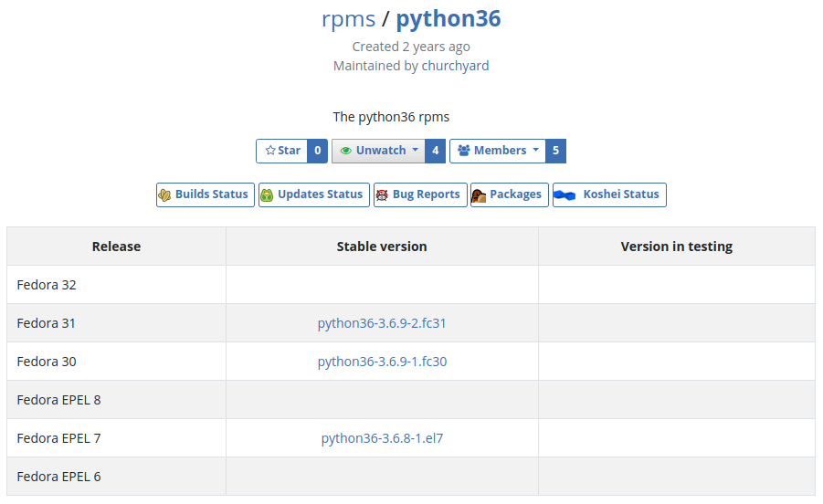Click the Version in testing header

[677, 247]
